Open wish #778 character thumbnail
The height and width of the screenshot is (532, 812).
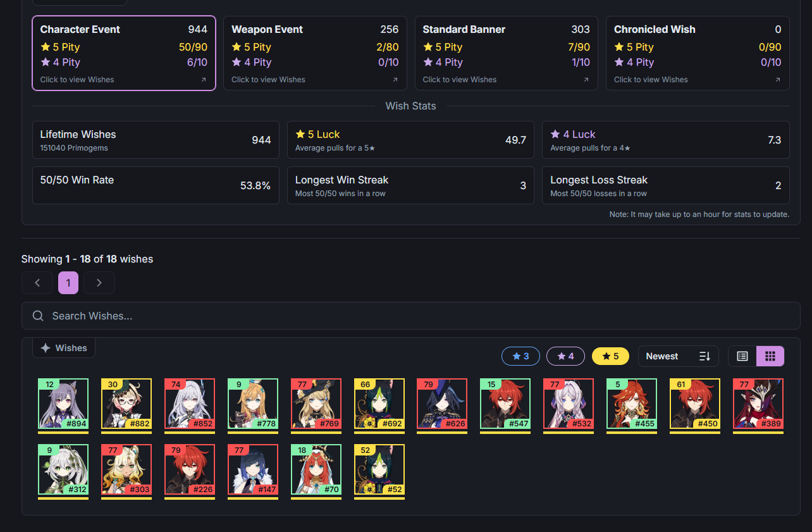coord(253,404)
